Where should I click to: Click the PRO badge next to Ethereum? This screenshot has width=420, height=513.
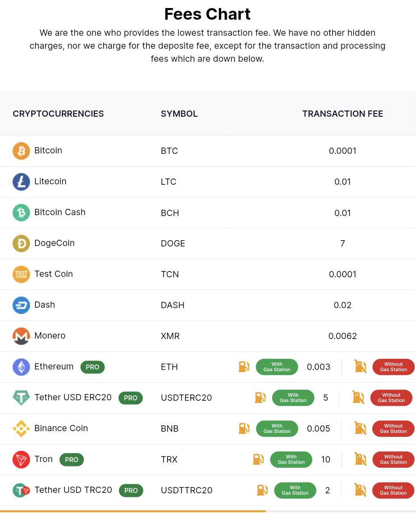coord(92,367)
